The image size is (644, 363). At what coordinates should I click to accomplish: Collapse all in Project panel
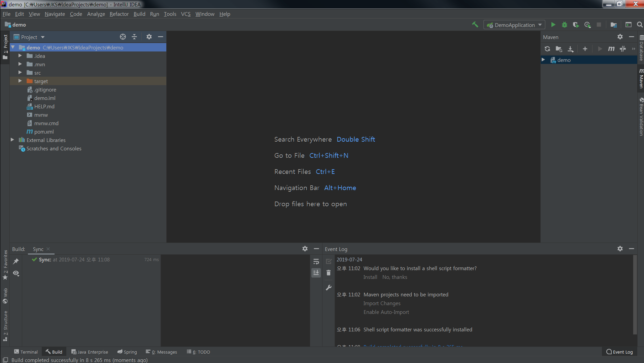(x=134, y=37)
